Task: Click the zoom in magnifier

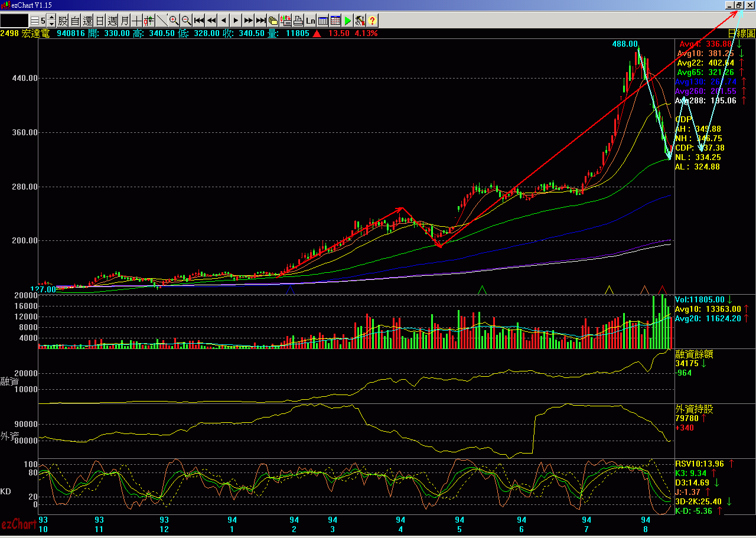Action: 174,21
